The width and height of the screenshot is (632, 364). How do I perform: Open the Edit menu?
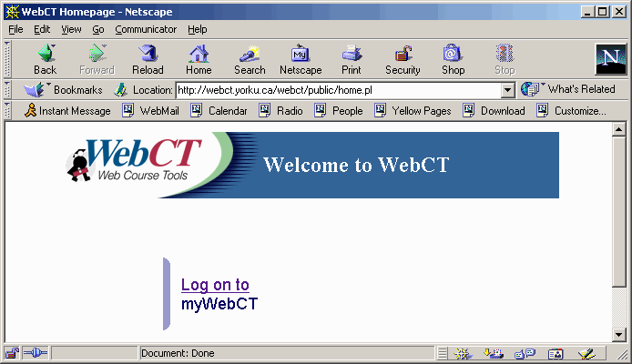(42, 29)
